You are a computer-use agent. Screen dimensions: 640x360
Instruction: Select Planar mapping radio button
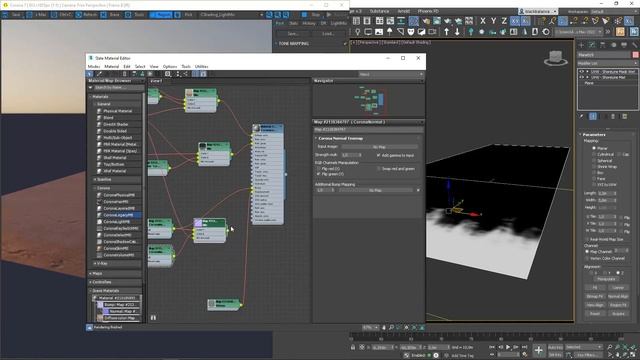click(593, 148)
